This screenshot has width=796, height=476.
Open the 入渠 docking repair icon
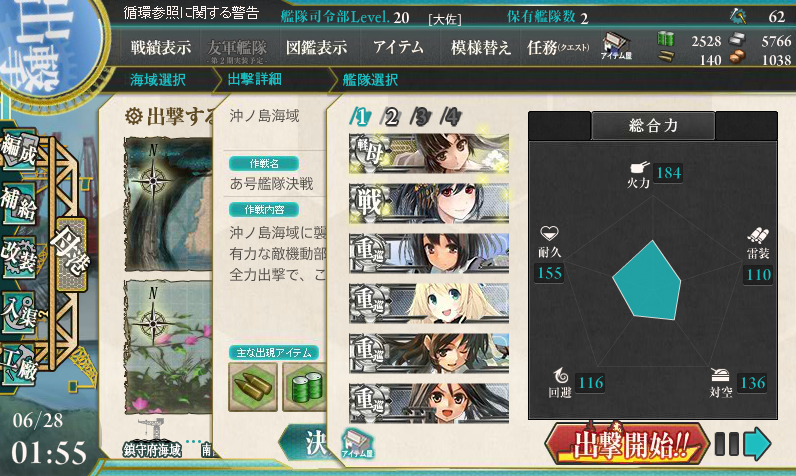point(19,311)
